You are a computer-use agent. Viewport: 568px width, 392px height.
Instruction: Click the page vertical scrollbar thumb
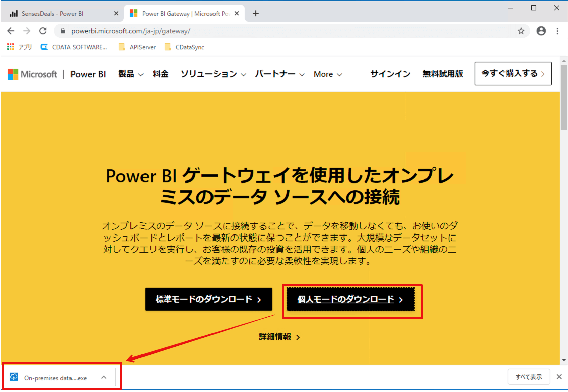pos(563,97)
